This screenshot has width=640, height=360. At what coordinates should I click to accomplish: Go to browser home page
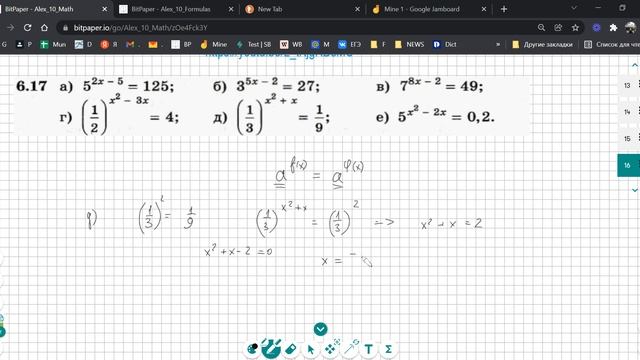click(44, 28)
